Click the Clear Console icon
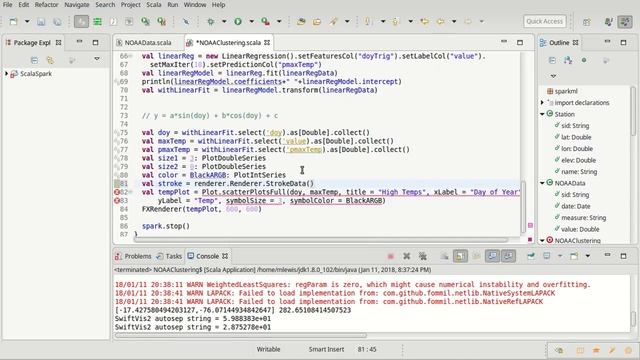The image size is (640, 360). (x=444, y=256)
